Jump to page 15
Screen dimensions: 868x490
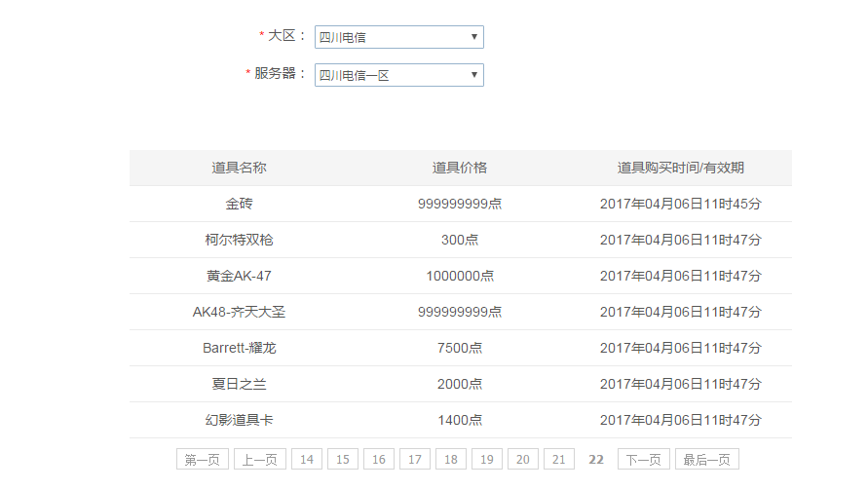pyautogui.click(x=343, y=459)
